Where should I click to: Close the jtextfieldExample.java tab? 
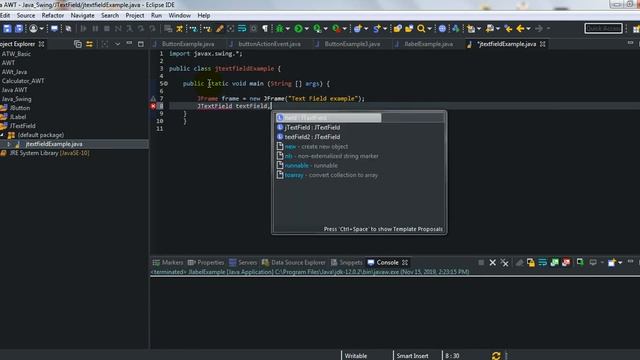pos(542,44)
